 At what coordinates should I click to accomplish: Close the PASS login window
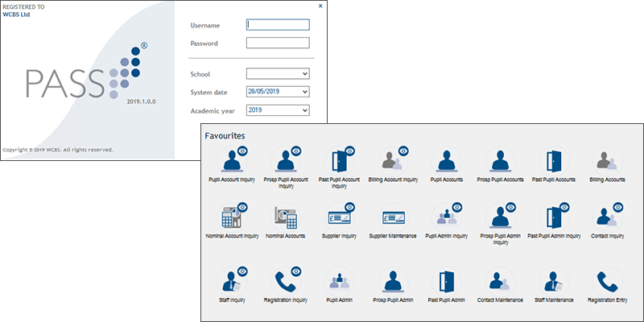pyautogui.click(x=320, y=6)
